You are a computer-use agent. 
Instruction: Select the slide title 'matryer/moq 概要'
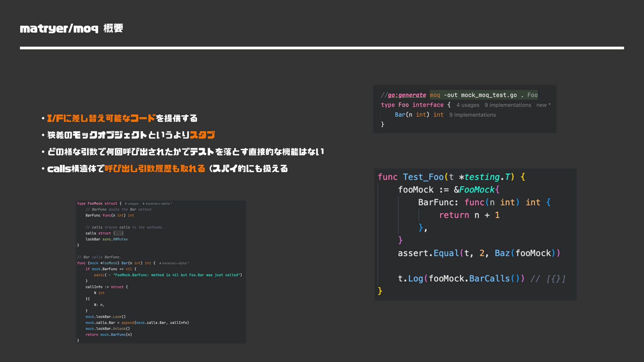coord(71,28)
